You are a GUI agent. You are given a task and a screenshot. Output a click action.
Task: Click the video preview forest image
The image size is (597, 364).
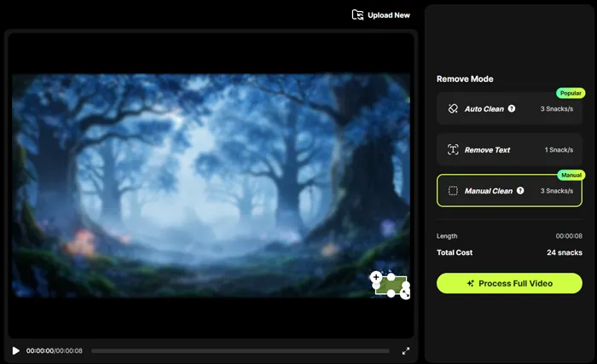(211, 186)
